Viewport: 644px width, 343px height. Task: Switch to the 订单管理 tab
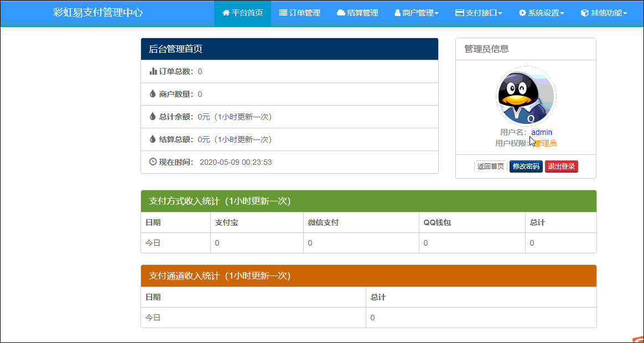[300, 13]
